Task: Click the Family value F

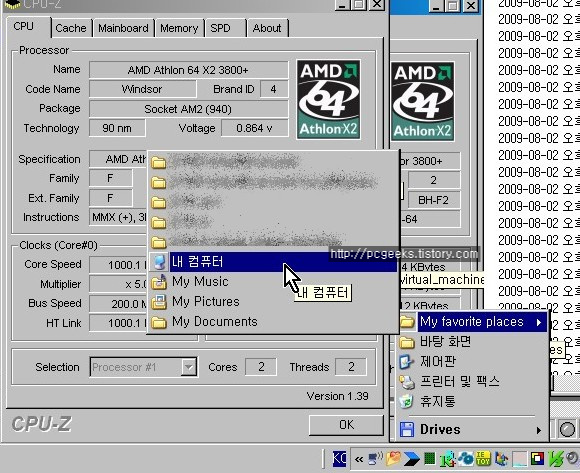Action: point(110,178)
